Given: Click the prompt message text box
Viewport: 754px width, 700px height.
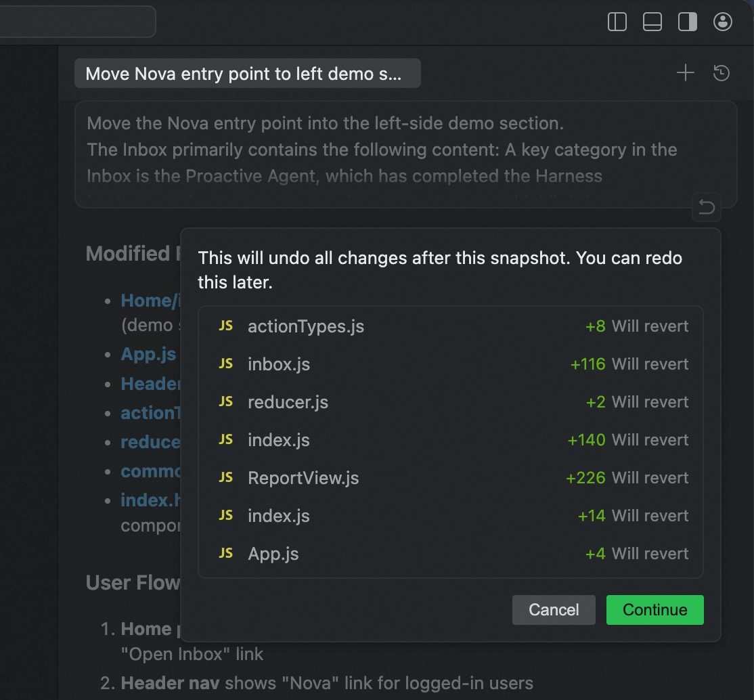Looking at the screenshot, I should click(x=405, y=154).
